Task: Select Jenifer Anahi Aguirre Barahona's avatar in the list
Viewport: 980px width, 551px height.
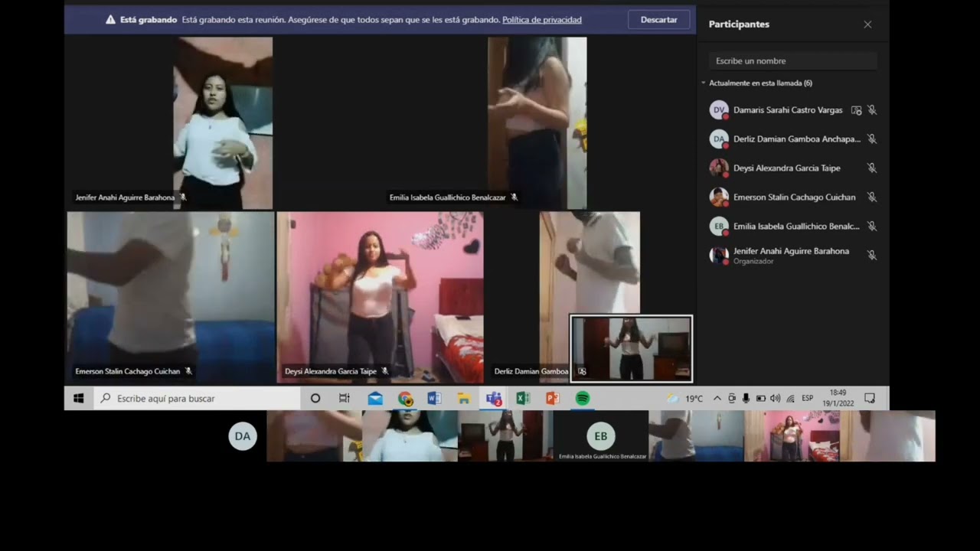Action: point(719,256)
